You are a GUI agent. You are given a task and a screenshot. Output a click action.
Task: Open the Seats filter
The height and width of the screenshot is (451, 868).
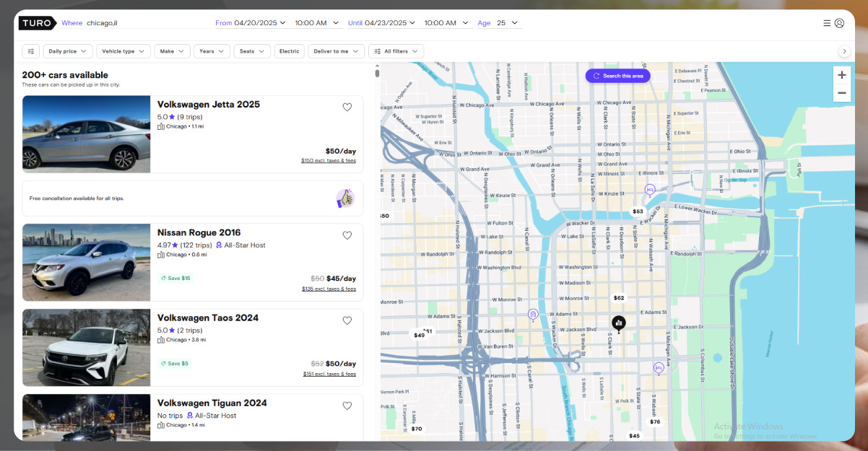252,51
